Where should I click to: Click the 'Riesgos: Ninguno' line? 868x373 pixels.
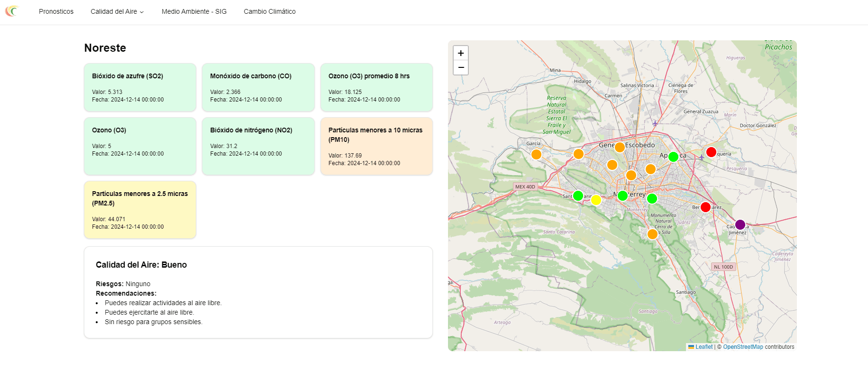click(123, 284)
